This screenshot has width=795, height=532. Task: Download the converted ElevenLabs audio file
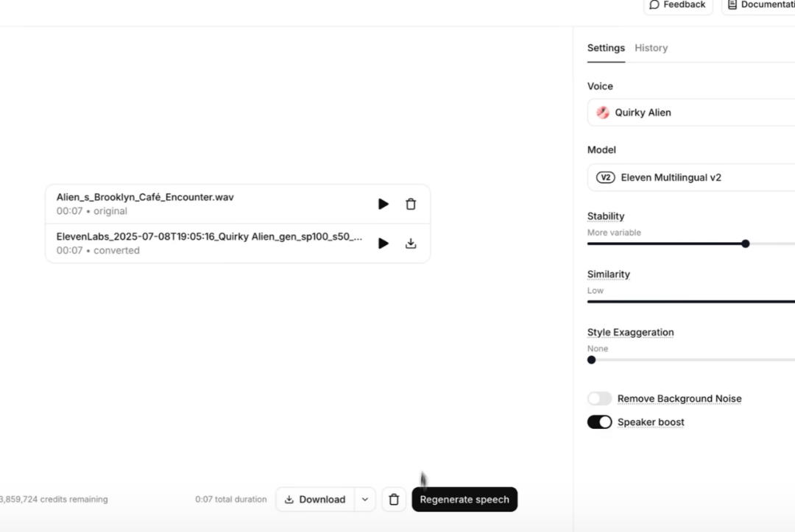[411, 244]
